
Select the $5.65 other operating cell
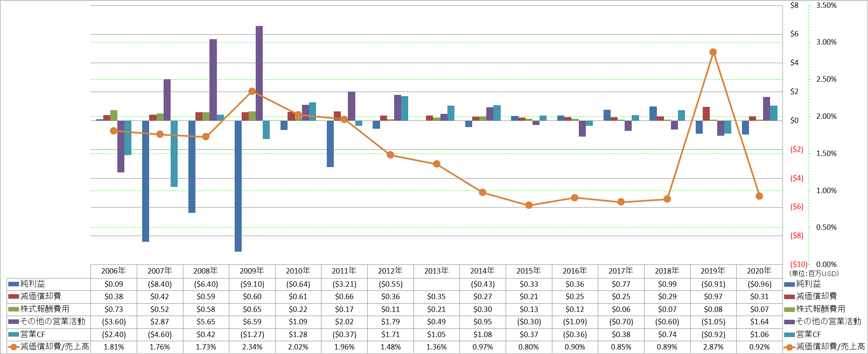click(x=206, y=322)
